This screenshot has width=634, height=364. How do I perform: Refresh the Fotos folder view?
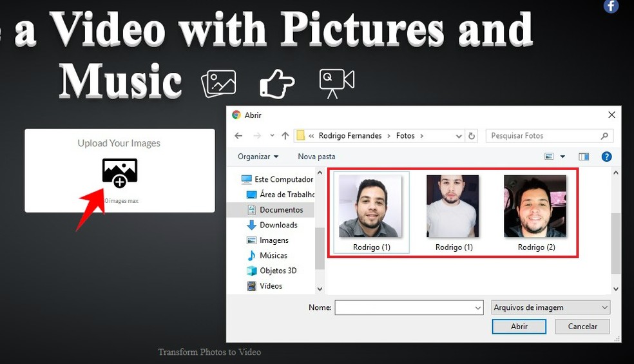[x=472, y=136]
